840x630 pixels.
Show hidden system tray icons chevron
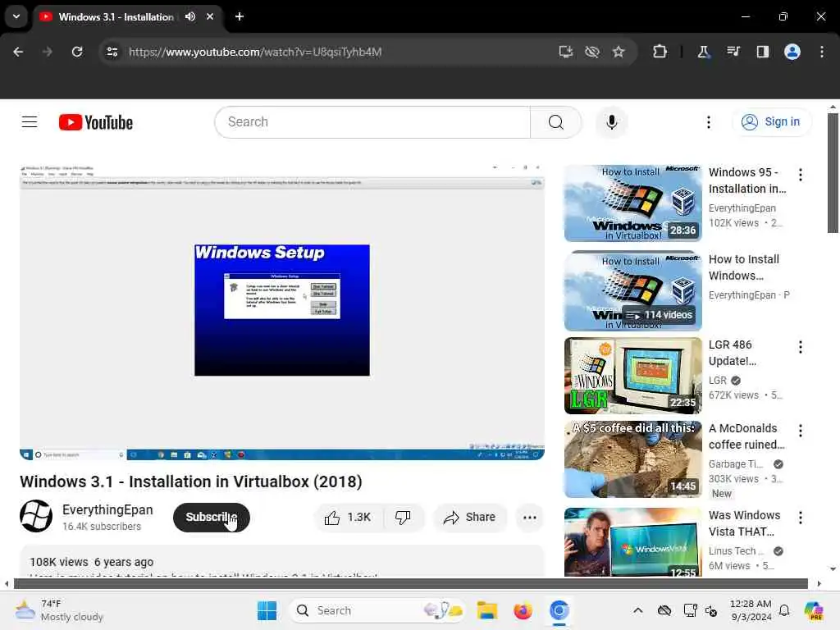click(637, 610)
